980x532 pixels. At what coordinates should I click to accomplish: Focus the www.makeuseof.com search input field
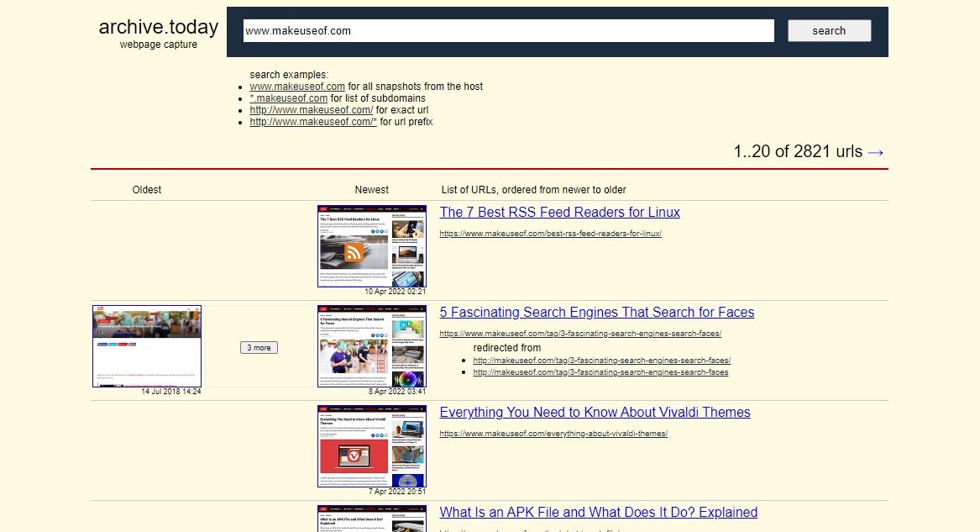coord(509,30)
